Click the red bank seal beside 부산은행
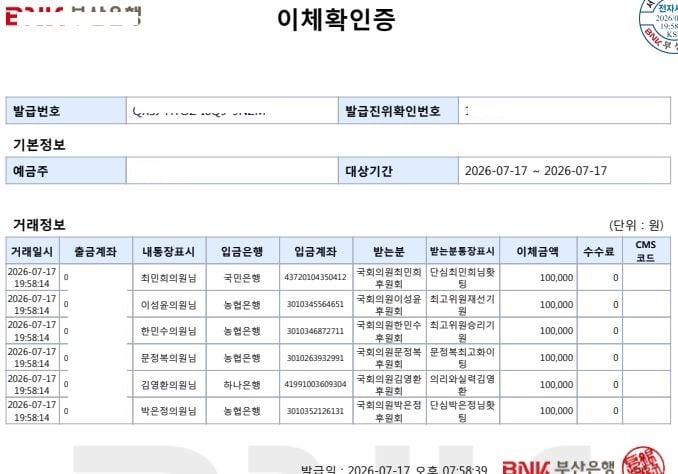Image resolution: width=678 pixels, height=474 pixels. [643, 461]
